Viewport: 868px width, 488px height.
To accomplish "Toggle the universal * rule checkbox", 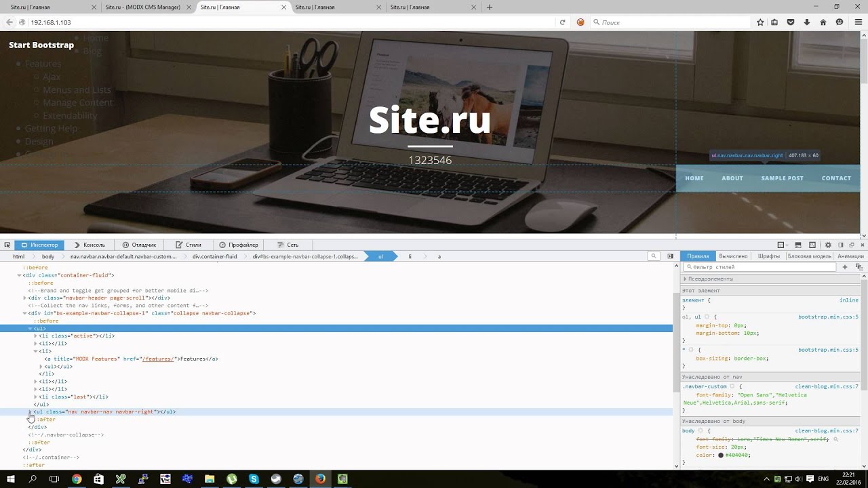I will pos(691,350).
